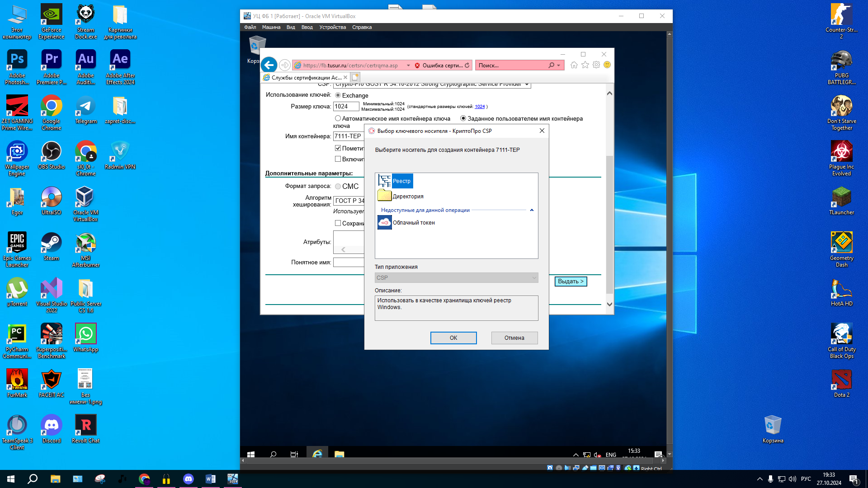Click the Имя контейнера input field
Viewport: 868px width, 488px height.
(x=349, y=136)
